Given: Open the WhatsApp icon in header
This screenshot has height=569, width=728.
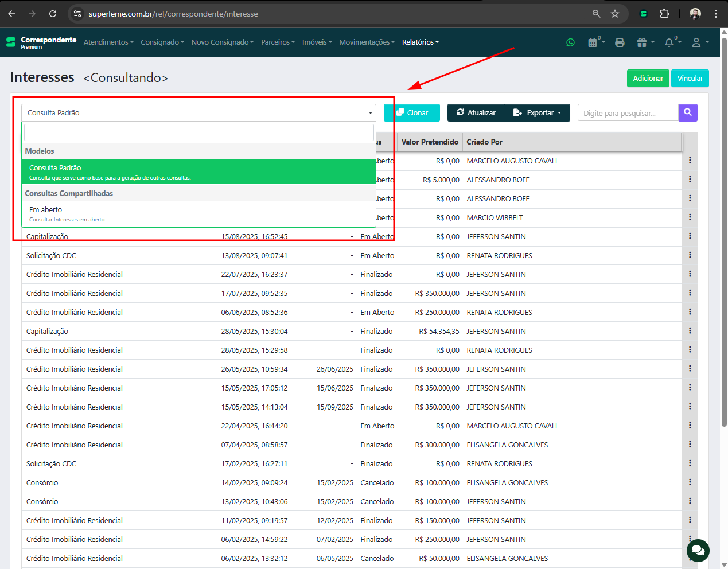Looking at the screenshot, I should pyautogui.click(x=570, y=42).
